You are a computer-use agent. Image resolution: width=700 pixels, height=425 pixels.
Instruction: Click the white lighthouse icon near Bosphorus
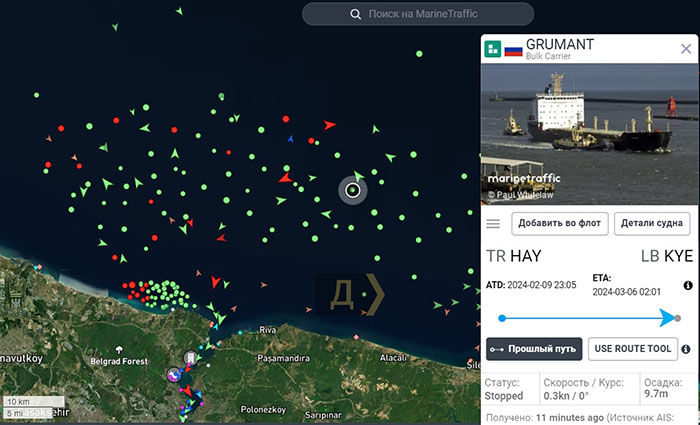click(x=189, y=357)
